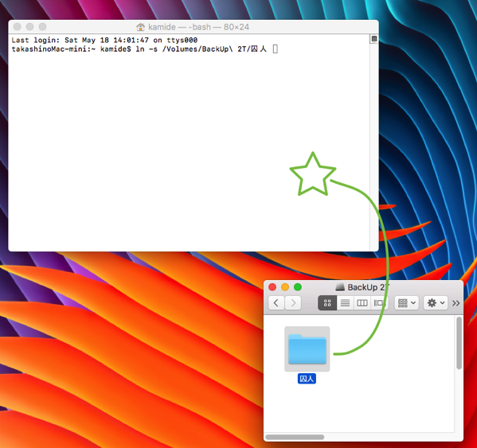The image size is (477, 448).
Task: Click the Finder horizontal scrollbar
Action: point(295,437)
